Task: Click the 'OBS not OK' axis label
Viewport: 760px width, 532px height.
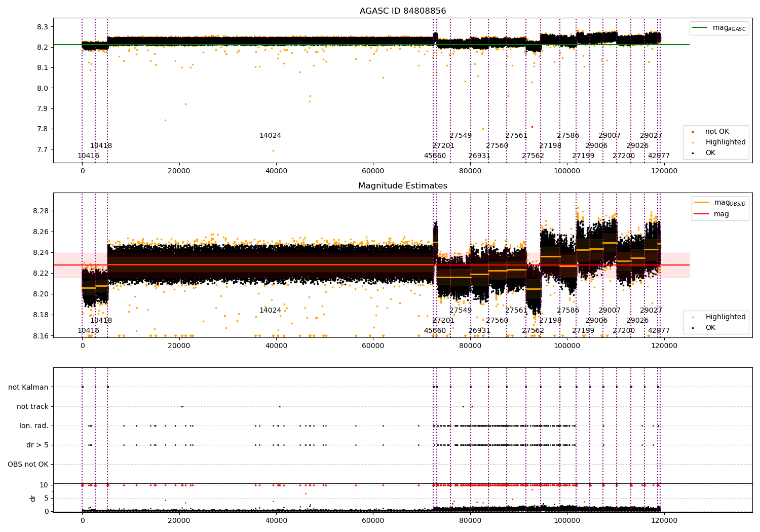Action: tap(28, 464)
